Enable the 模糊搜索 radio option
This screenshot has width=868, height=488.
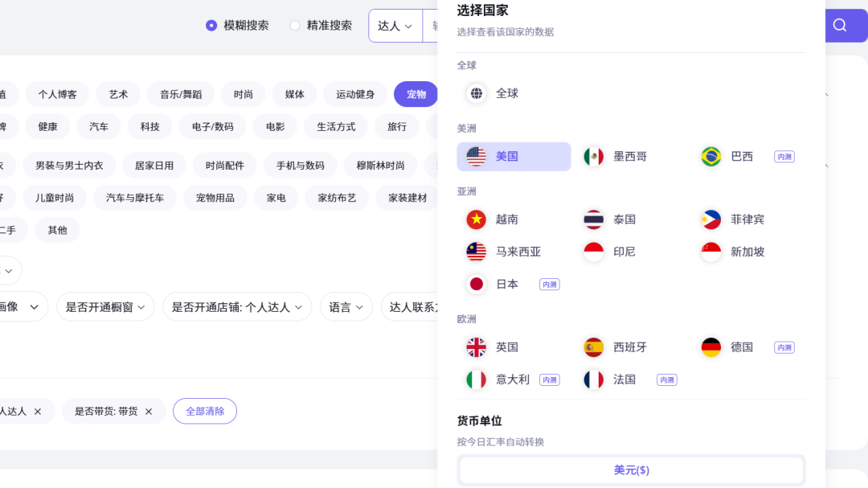click(x=211, y=26)
